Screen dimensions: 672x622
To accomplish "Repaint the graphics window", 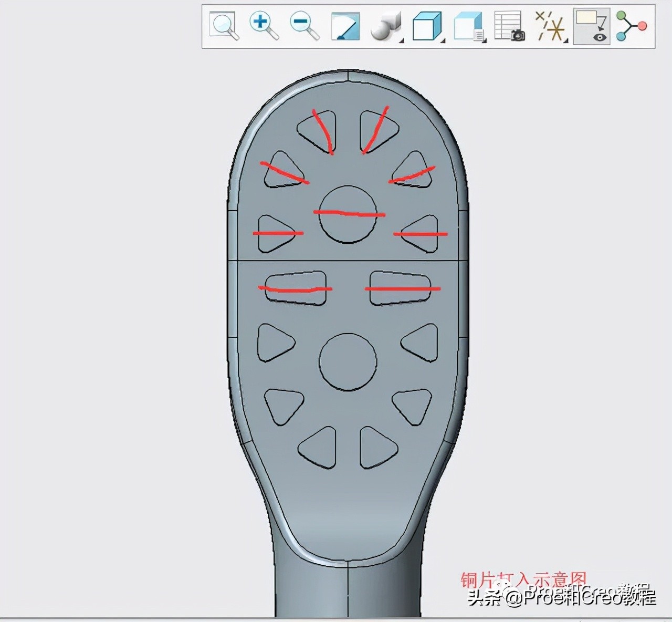I will click(345, 26).
